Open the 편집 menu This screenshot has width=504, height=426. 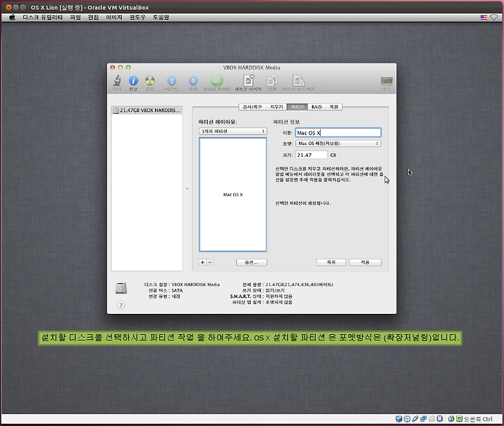point(93,18)
